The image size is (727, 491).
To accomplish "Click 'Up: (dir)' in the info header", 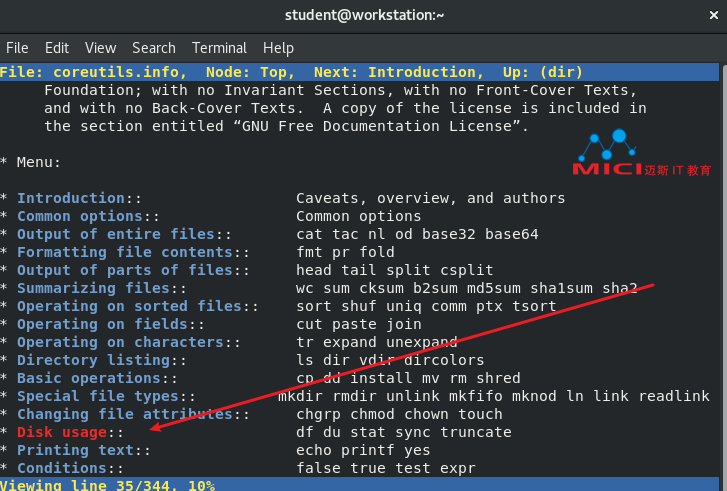I will (542, 72).
